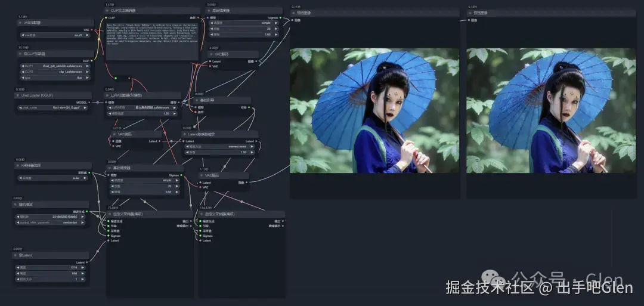644x306 pixels.
Task: Click the Latent output socket on VAE编码
Action: point(159,141)
